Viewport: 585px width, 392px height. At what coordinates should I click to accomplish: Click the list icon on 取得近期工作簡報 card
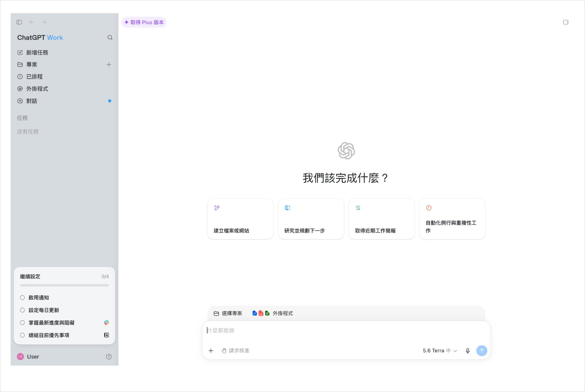[358, 208]
